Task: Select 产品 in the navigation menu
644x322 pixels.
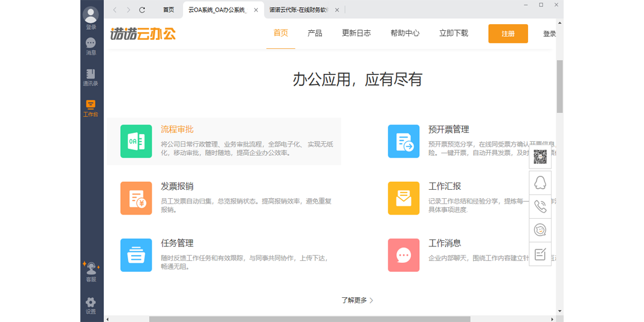Action: pos(315,33)
